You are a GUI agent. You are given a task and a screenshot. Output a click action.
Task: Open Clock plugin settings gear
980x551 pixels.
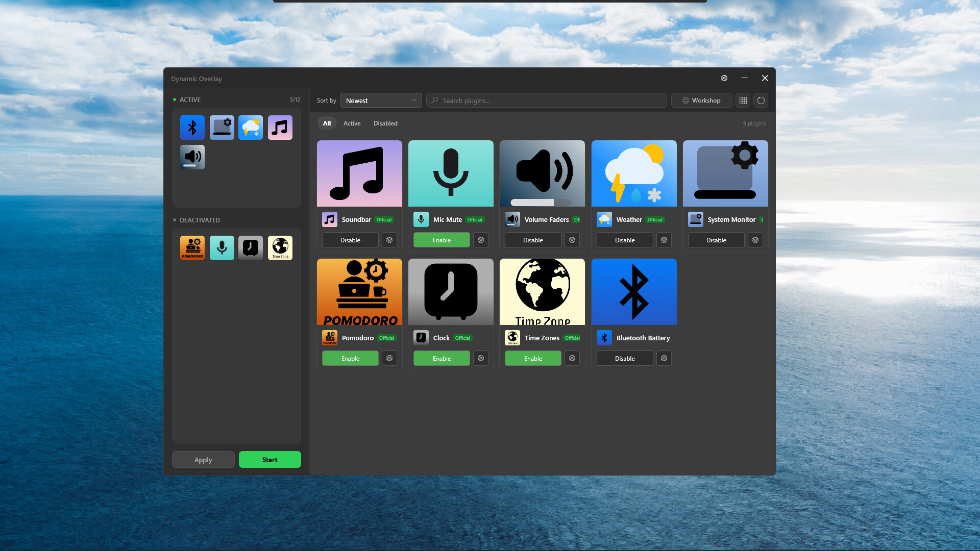coord(481,358)
